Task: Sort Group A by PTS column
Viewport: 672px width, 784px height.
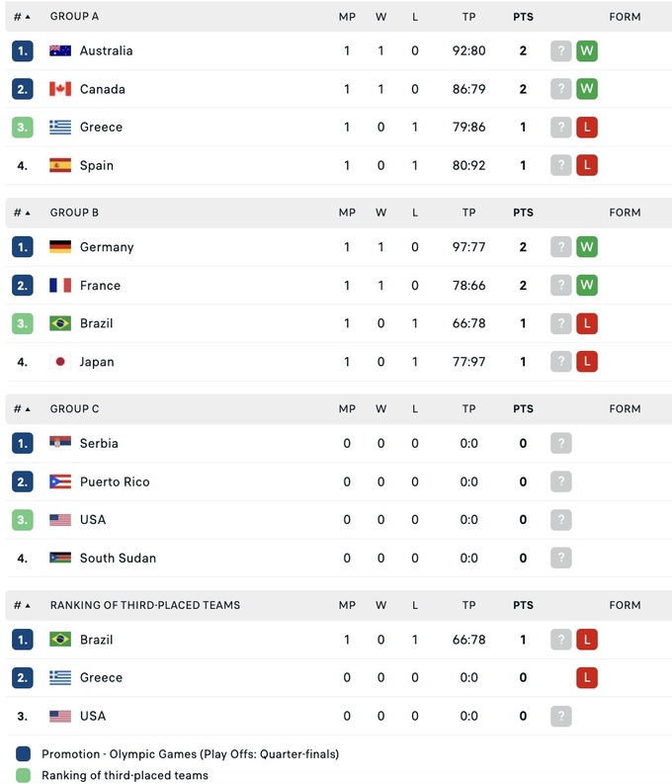Action: point(523,17)
